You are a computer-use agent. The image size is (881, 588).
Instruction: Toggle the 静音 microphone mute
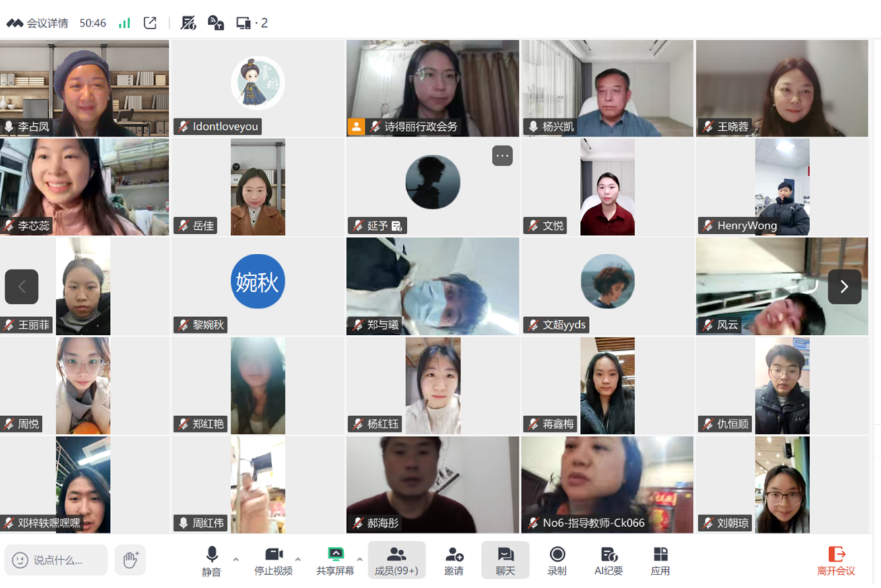point(211,560)
